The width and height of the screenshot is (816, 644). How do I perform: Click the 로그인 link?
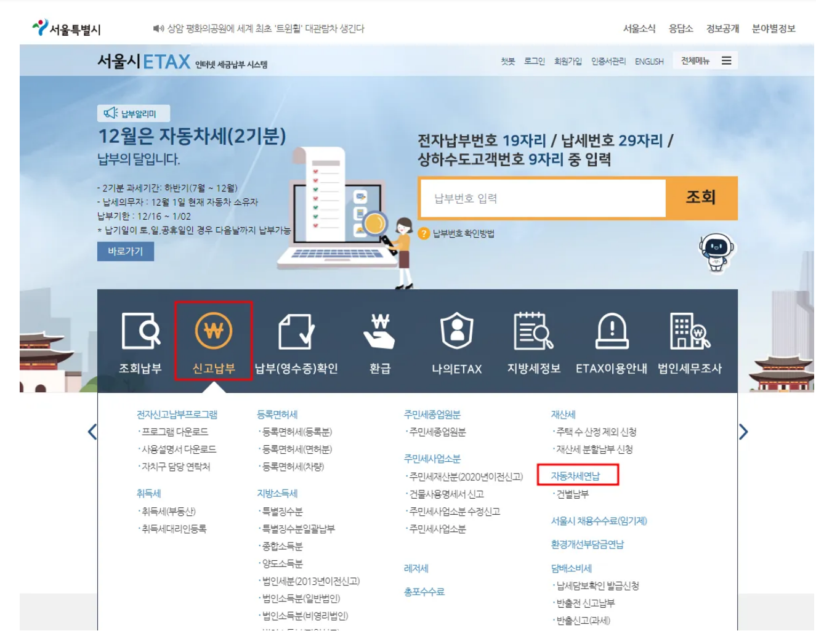point(535,61)
